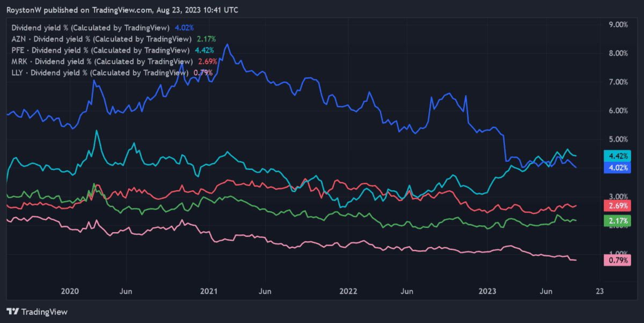This screenshot has height=323, width=644.
Task: Click the blue 4.02% price tag on axis
Action: click(x=617, y=168)
